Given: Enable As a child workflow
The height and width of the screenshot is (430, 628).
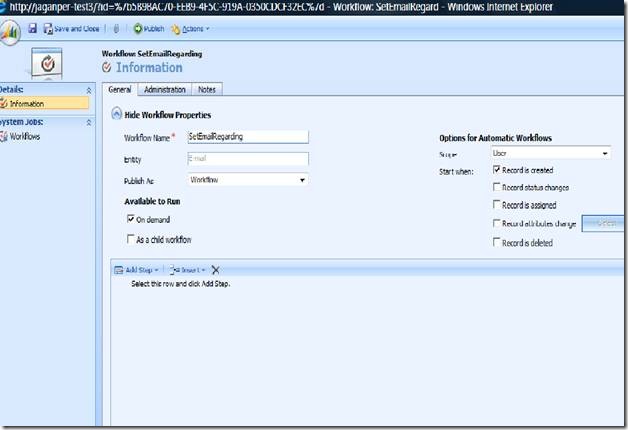Looking at the screenshot, I should pos(131,239).
